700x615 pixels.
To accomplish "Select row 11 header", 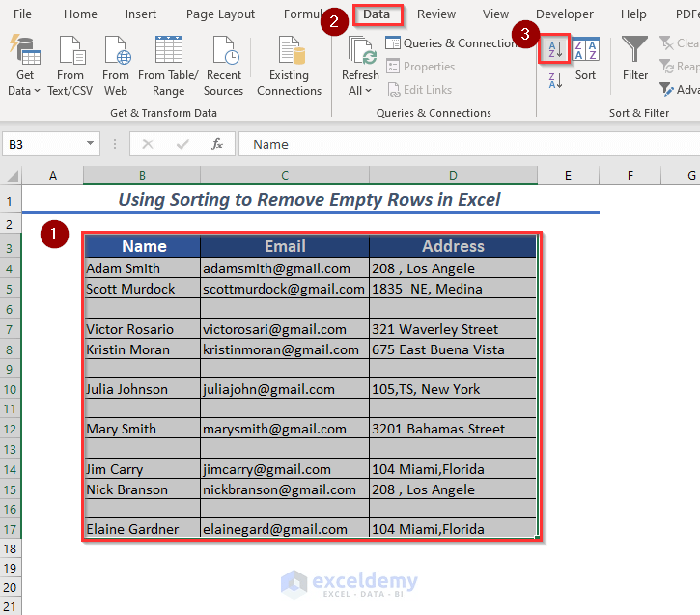I will (10, 408).
